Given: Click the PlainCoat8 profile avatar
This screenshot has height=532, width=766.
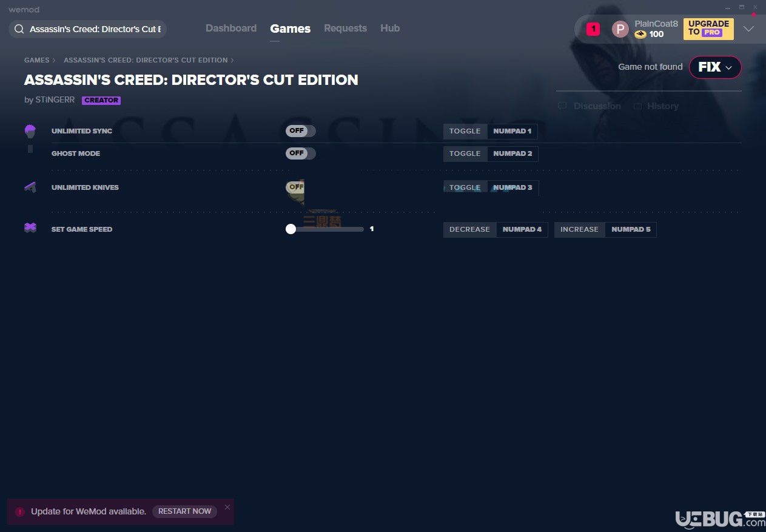Looking at the screenshot, I should (x=620, y=29).
